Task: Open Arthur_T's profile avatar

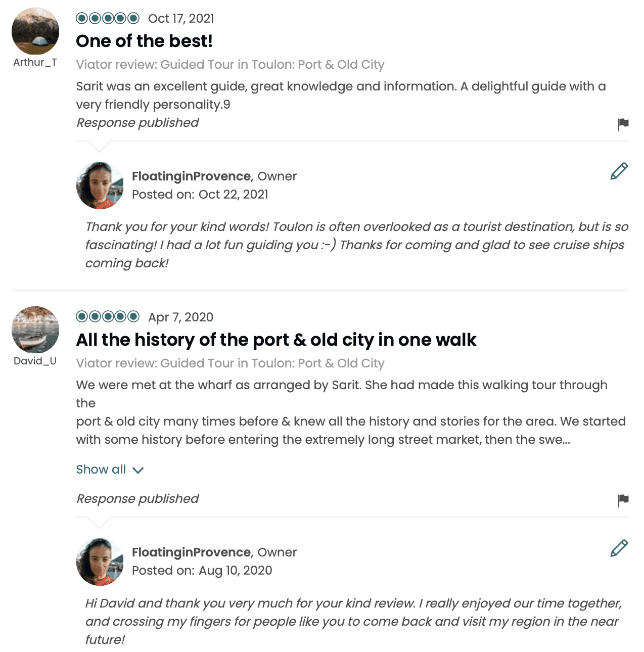Action: 35,31
